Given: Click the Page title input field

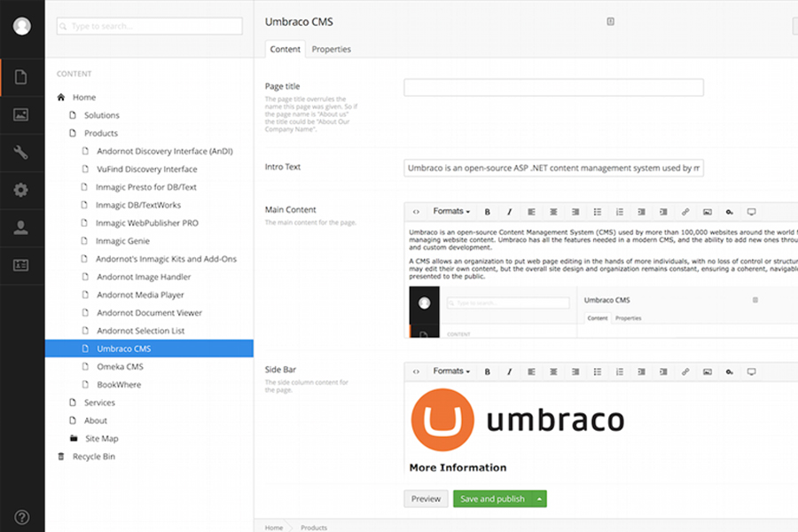Looking at the screenshot, I should [553, 88].
